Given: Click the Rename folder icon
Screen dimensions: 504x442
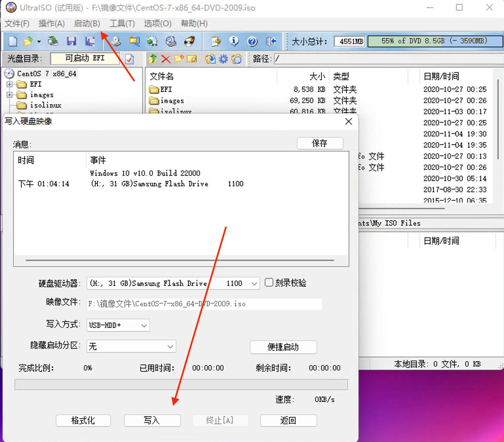Looking at the screenshot, I should click(192, 59).
